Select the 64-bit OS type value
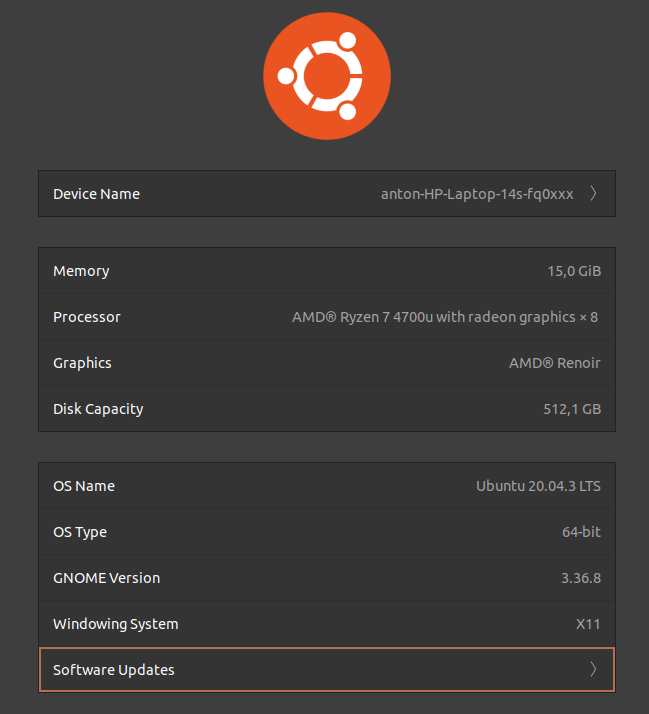This screenshot has height=714, width=649. tap(581, 532)
